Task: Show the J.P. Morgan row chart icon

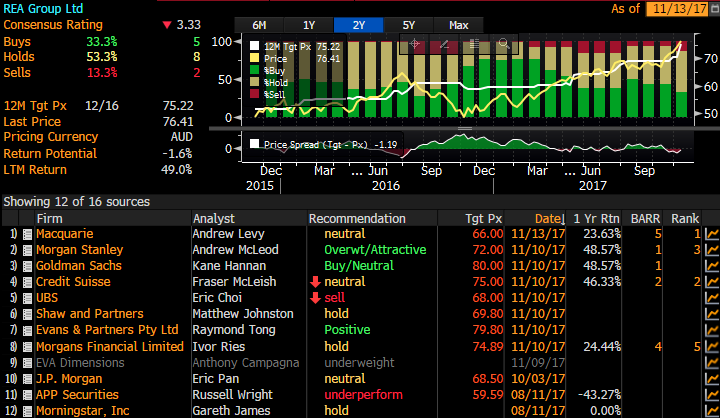Action: pos(712,379)
